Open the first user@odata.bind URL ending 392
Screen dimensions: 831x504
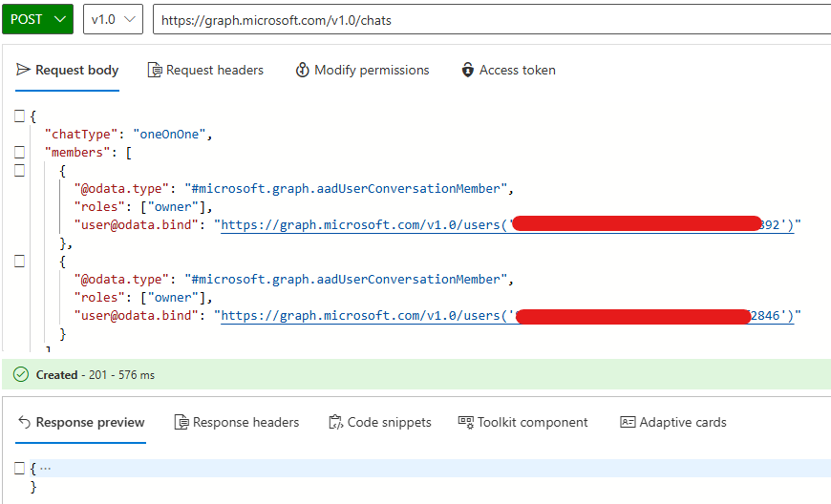pos(507,225)
